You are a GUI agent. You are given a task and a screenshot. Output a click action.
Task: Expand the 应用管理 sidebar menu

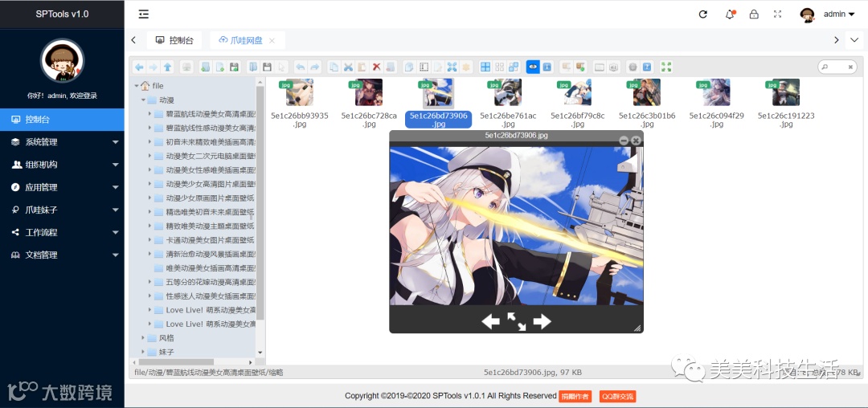[62, 187]
